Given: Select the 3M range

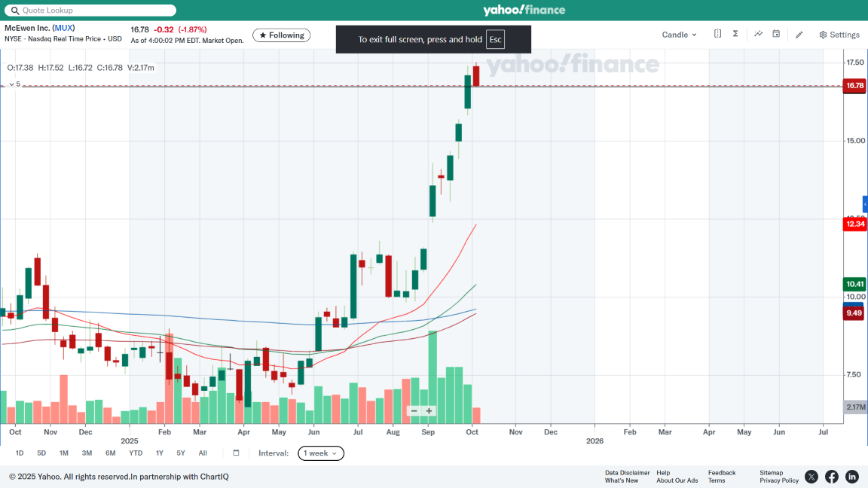Looking at the screenshot, I should pyautogui.click(x=87, y=453).
